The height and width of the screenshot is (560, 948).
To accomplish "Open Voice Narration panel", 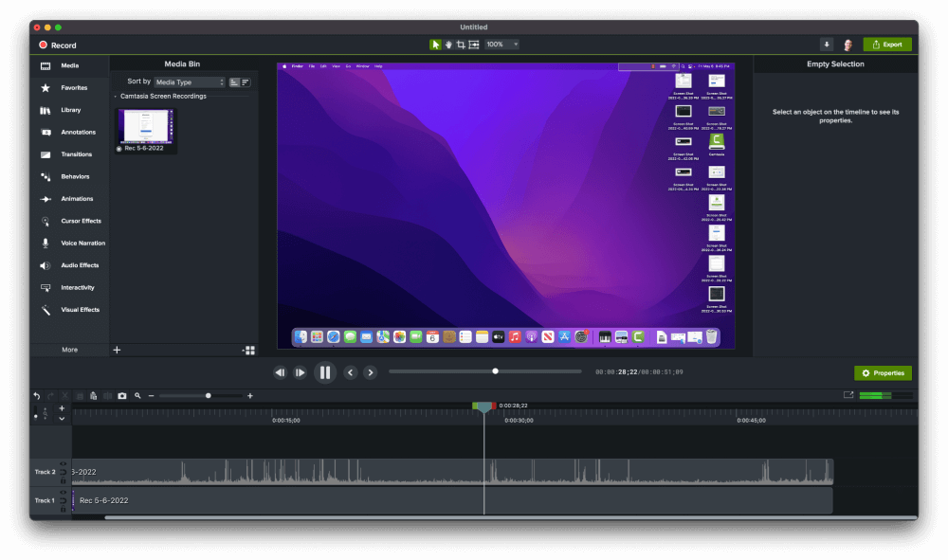I will 73,244.
